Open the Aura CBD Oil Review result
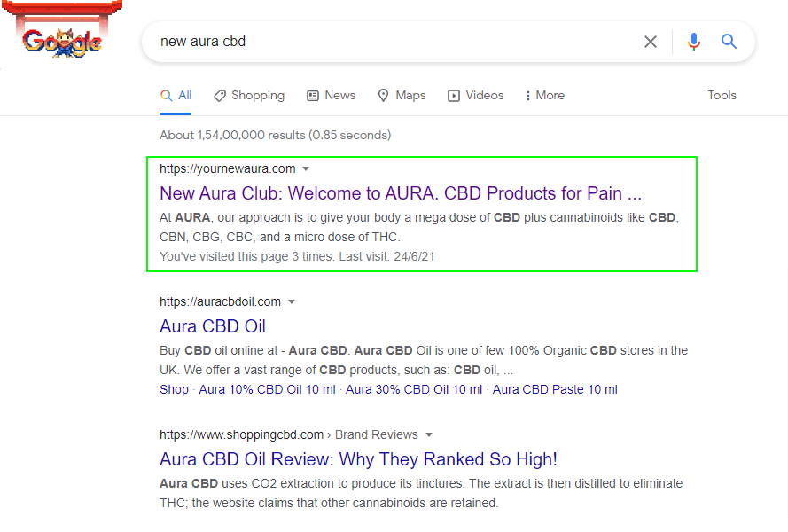Screen dimensions: 788x532 coord(358,459)
